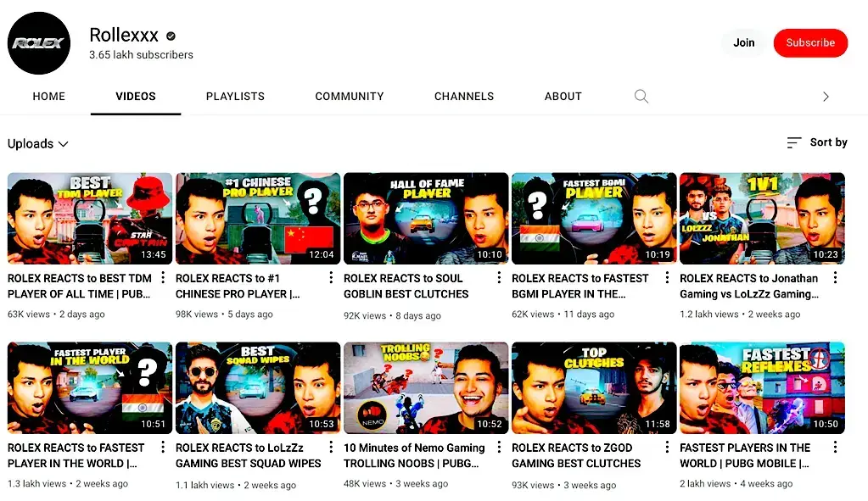
Task: Open options menu for Jonathan vs LoLzZz video
Action: [835, 277]
